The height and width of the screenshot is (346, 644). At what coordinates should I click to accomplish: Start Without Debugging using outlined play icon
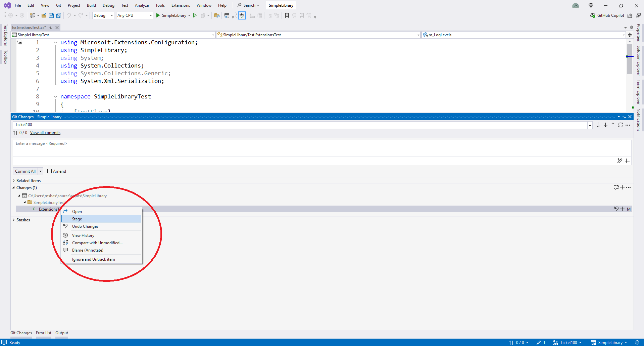(195, 15)
